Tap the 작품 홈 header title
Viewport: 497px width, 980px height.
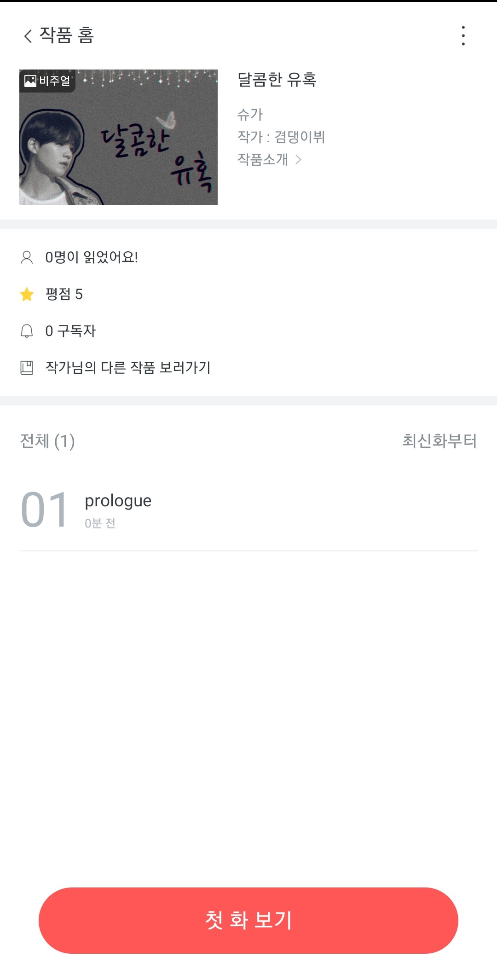(67, 35)
